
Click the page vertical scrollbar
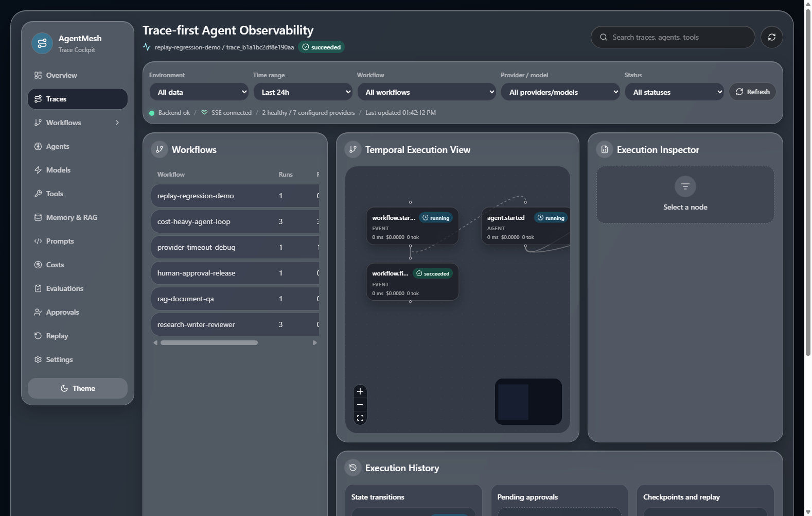click(808, 182)
